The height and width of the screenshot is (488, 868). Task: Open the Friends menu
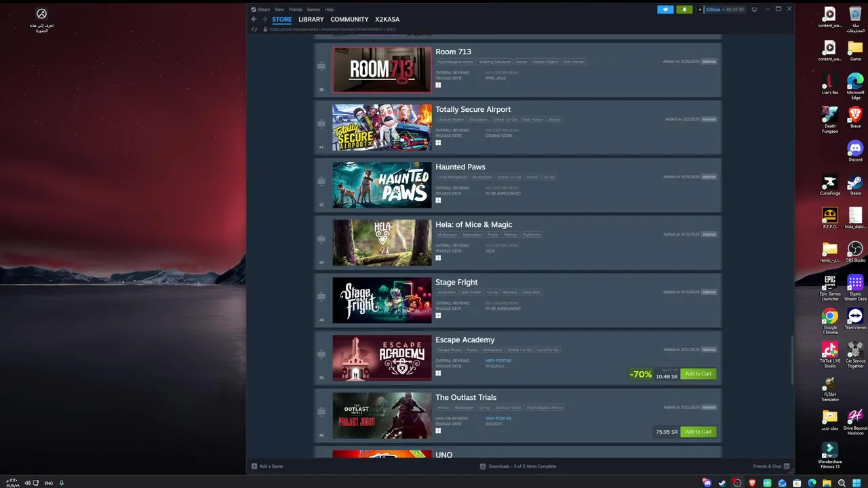pos(296,9)
